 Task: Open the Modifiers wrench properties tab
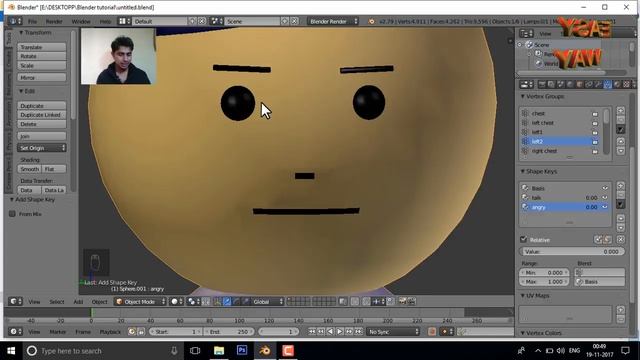pos(598,84)
